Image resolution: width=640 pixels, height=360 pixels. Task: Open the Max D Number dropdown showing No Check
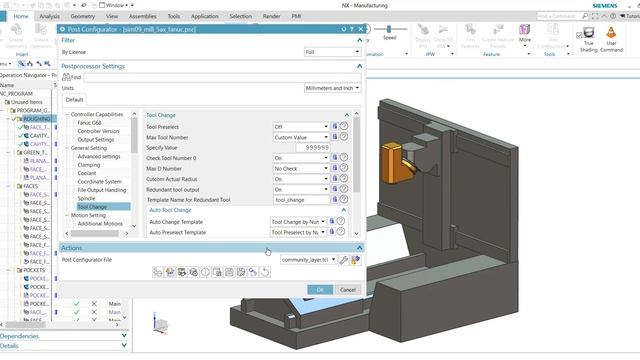click(301, 168)
